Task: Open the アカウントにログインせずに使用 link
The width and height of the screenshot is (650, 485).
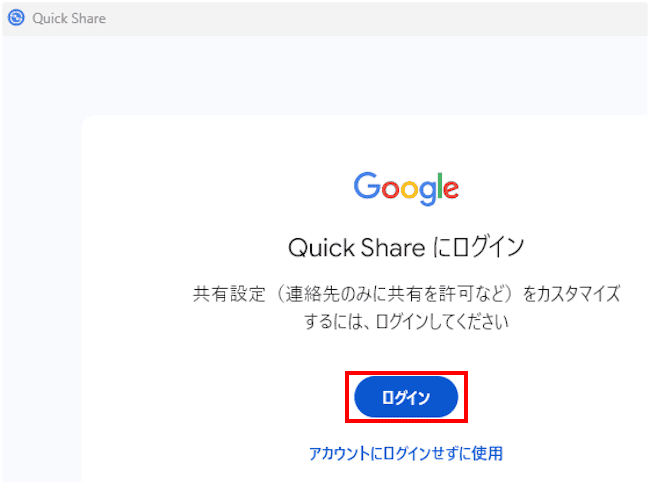Action: click(406, 453)
